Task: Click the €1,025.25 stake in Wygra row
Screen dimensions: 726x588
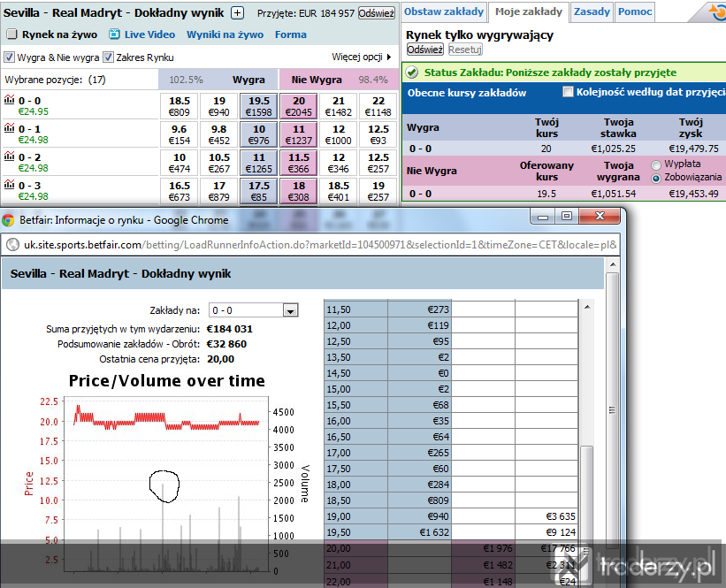Action: click(613, 149)
